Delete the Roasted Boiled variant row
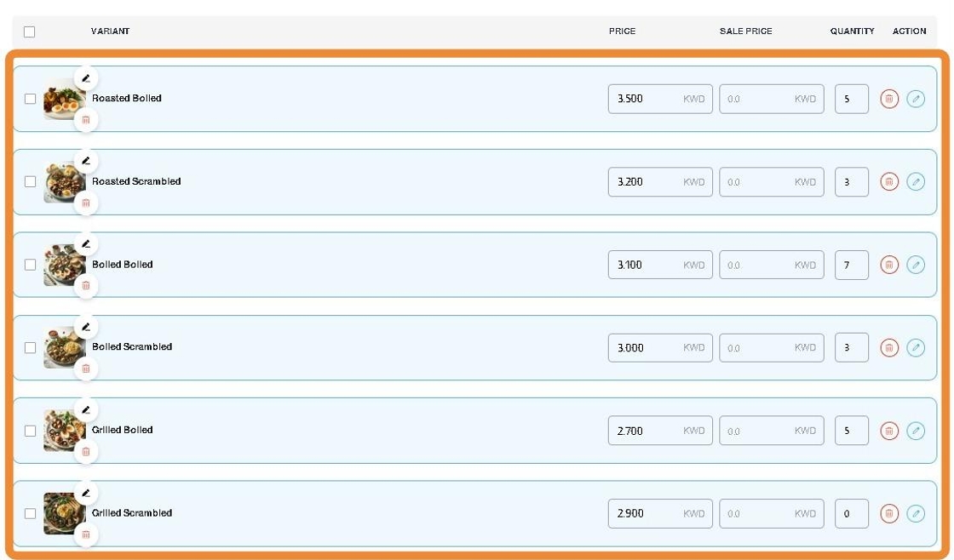The width and height of the screenshot is (954, 560). (x=889, y=99)
